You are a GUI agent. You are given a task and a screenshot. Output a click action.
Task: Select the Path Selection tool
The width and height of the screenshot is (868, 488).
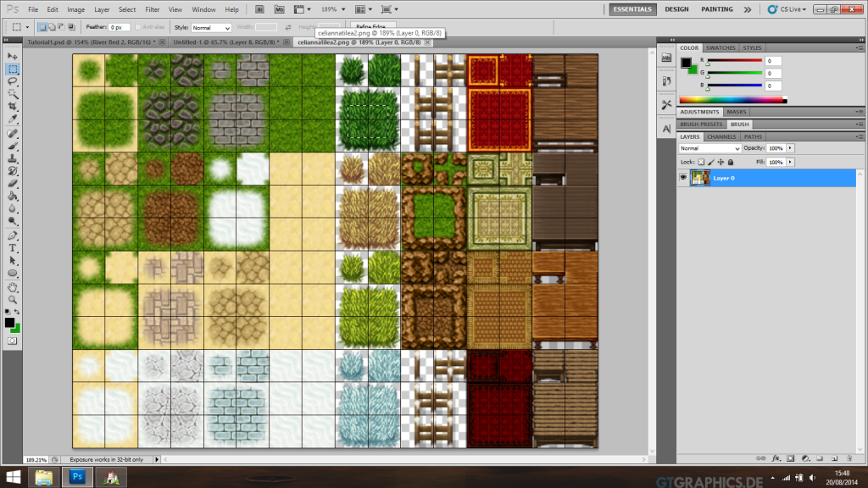coord(12,261)
